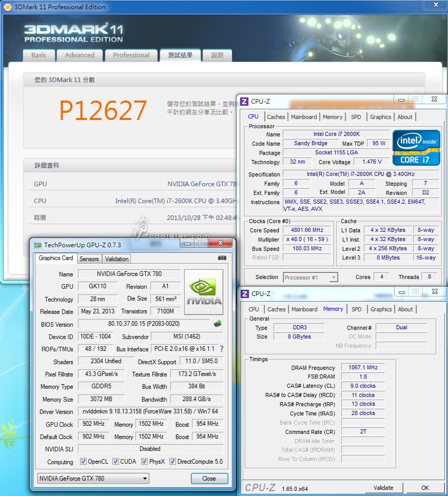Minimize the upper CPU-Z window

coord(401,100)
